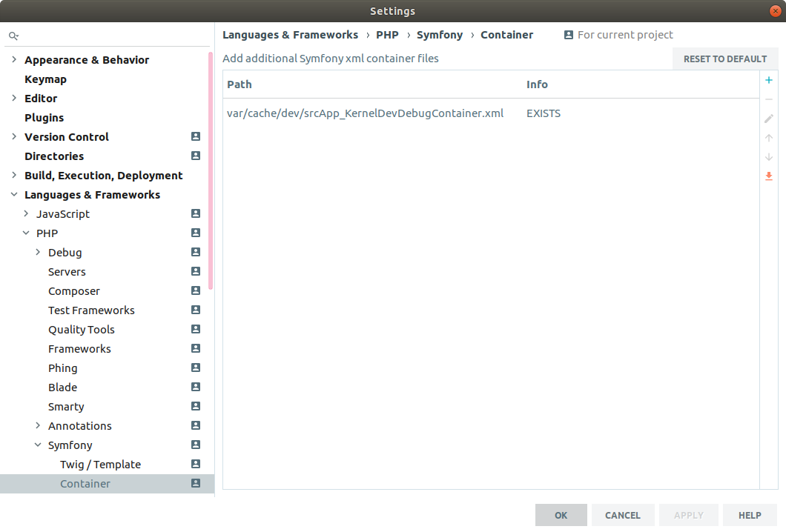The image size is (786, 532).
Task: Collapse the PHP node
Action: (26, 233)
